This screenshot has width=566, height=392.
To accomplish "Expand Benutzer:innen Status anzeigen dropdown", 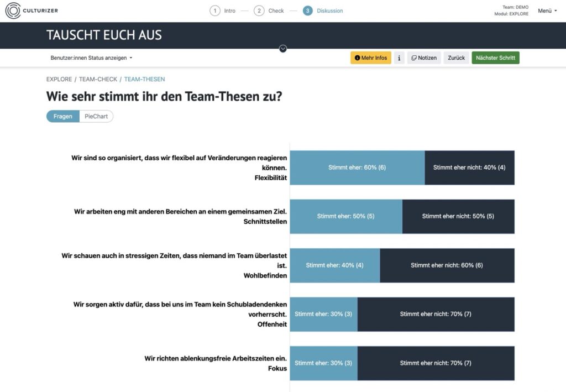I will click(x=91, y=58).
